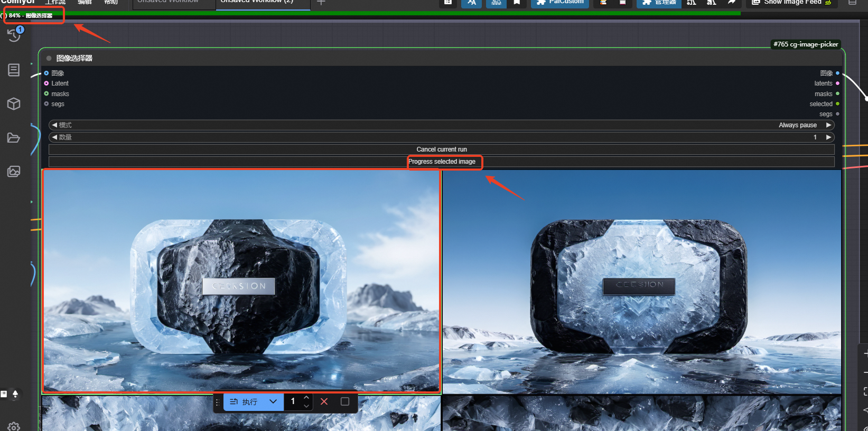The image size is (868, 431).
Task: Open the 编辑 menu
Action: (85, 3)
